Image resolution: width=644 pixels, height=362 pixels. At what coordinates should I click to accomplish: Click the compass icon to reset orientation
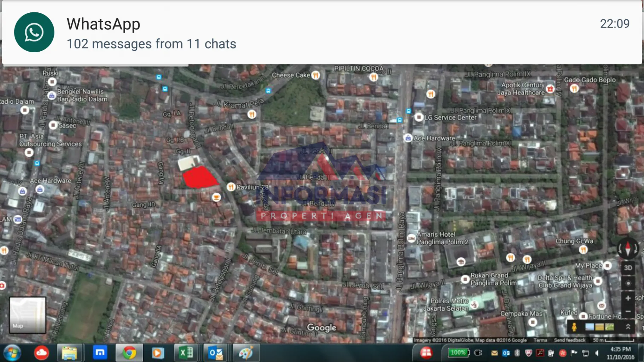(x=628, y=249)
